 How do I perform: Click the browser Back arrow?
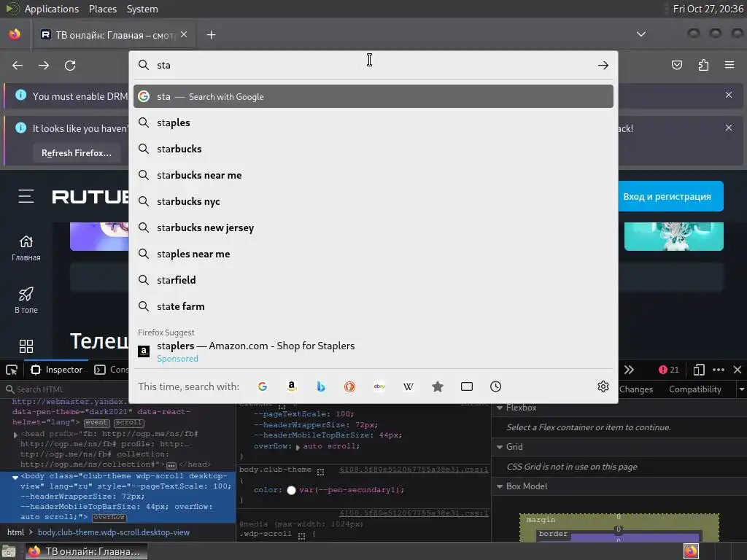(18, 65)
